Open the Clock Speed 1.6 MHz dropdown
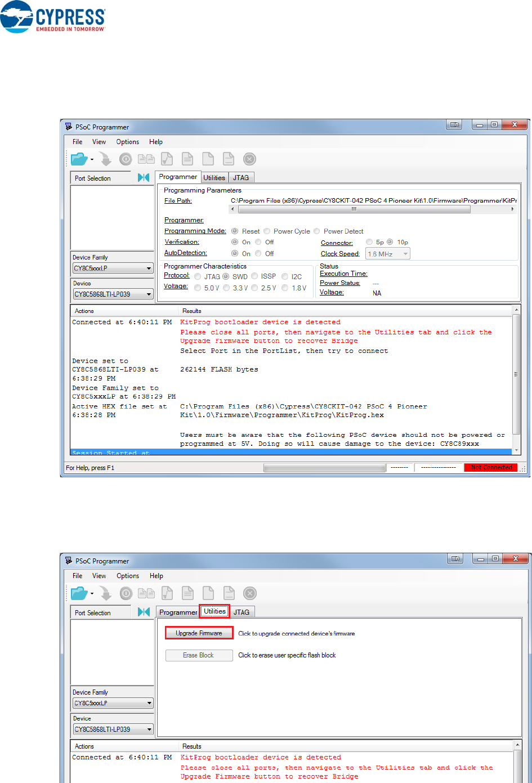Screen dimensions: 532x783 click(388, 254)
